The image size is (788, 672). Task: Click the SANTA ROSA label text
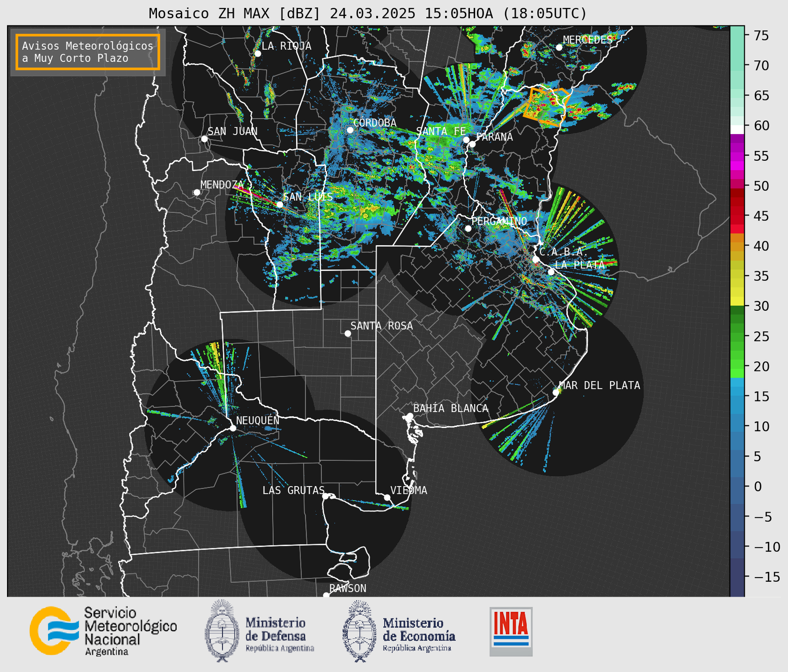coord(382,326)
